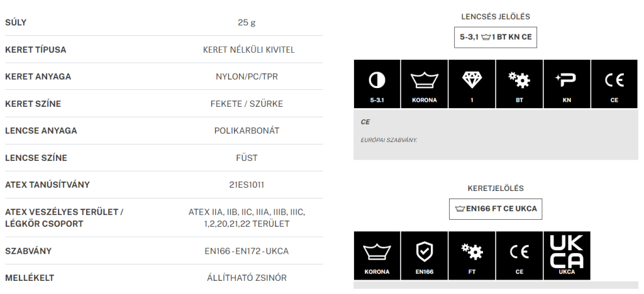644x294 pixels.
Task: Click the FT gears frame icon
Action: pos(472,256)
